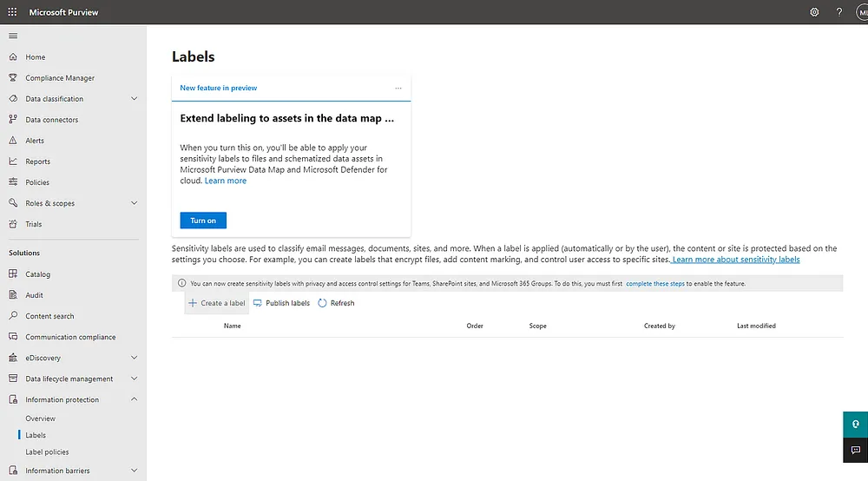Image resolution: width=868 pixels, height=481 pixels.
Task: Click the Data connectors icon
Action: (x=13, y=119)
